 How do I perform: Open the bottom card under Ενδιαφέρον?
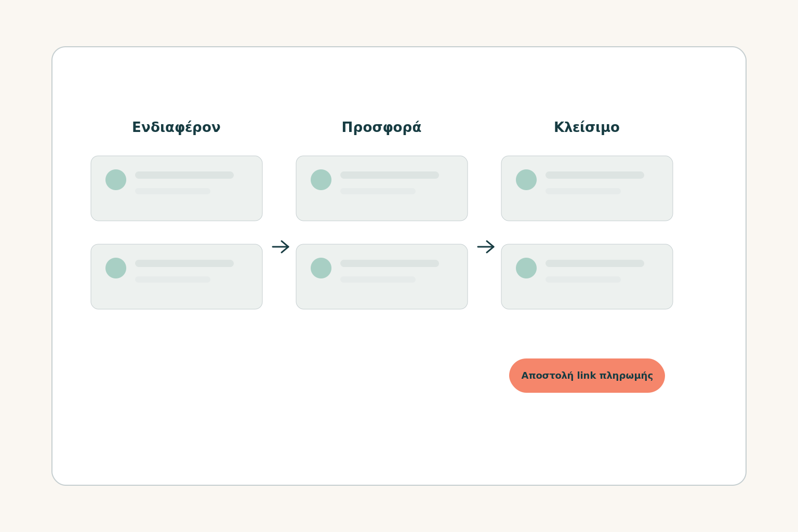pos(177,276)
